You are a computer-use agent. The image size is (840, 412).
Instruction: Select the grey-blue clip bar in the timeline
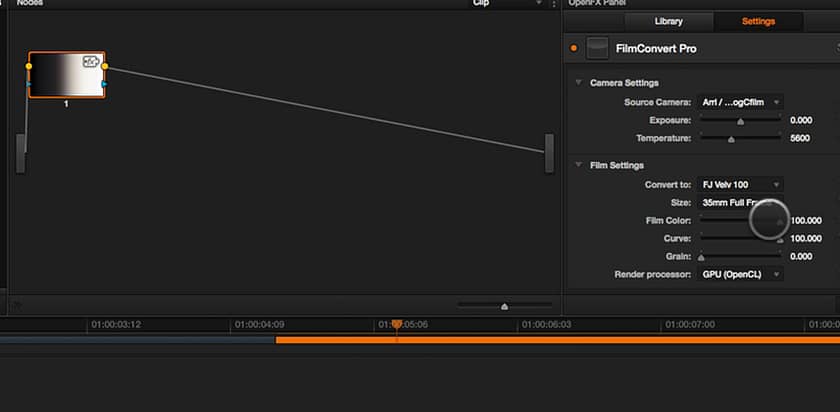138,340
